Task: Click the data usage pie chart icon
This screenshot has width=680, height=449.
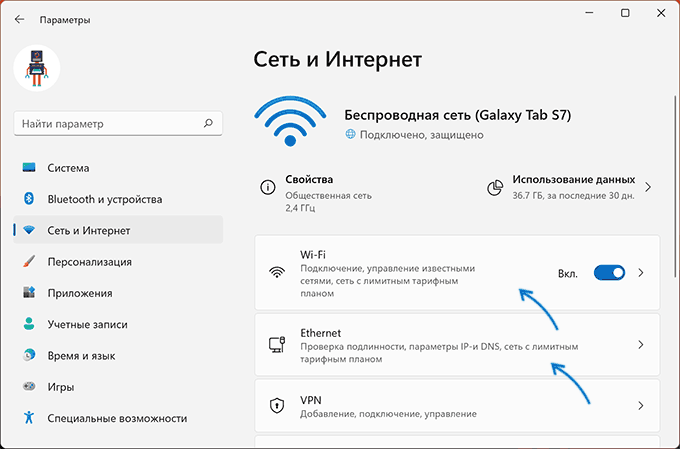Action: [x=495, y=187]
